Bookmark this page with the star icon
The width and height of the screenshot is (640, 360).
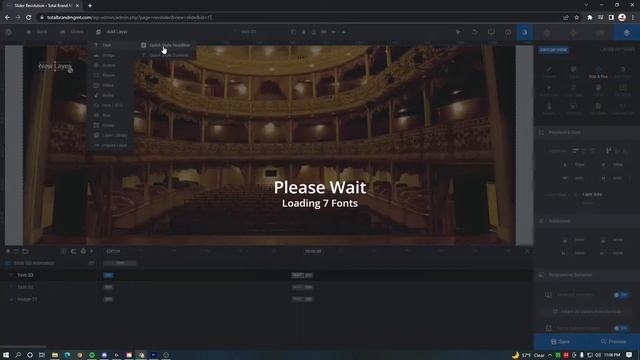pyautogui.click(x=577, y=18)
